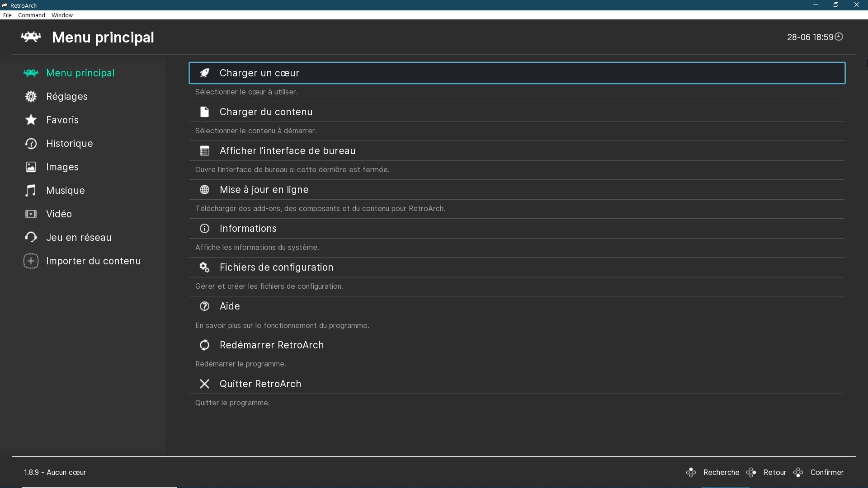Select the Musique note icon
This screenshot has width=868, height=488.
[x=30, y=190]
